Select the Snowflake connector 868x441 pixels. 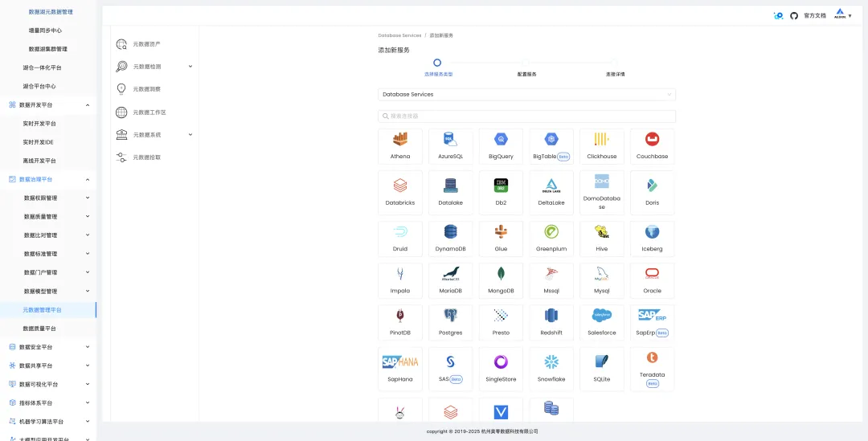[x=551, y=370]
